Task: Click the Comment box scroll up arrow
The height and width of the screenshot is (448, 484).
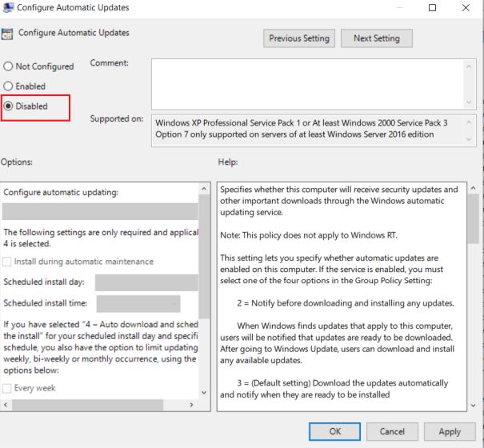Action: click(x=469, y=66)
